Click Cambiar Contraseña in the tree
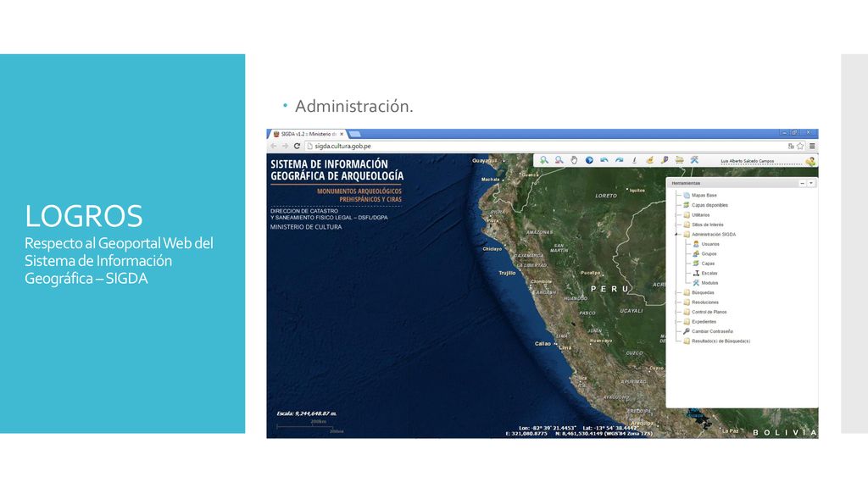Screen dimensions: 868x488 [x=712, y=331]
